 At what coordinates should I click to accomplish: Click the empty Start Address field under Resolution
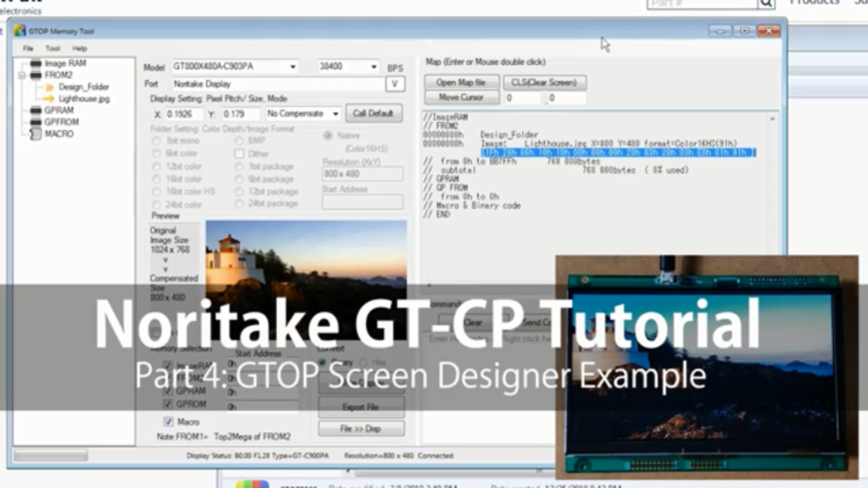click(x=362, y=202)
